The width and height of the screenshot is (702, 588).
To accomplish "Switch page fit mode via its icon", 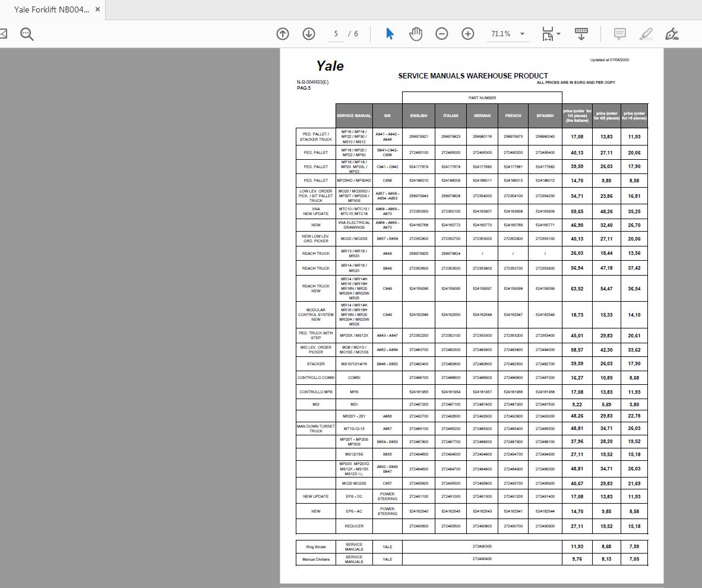I will click(548, 34).
